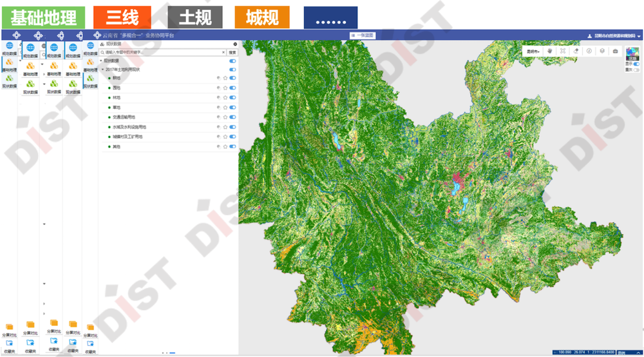Open the layers cube tool

[x=601, y=50]
